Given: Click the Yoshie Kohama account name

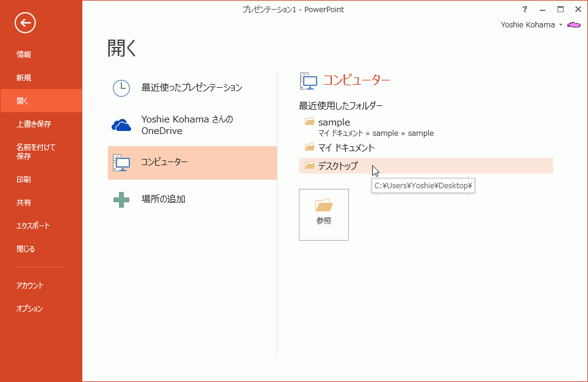Looking at the screenshot, I should [528, 25].
